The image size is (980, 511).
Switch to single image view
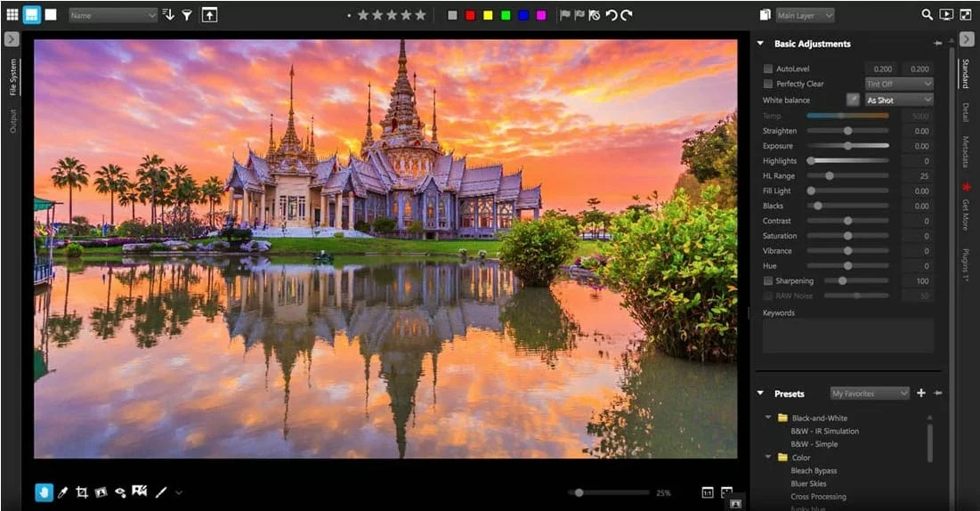click(x=51, y=14)
